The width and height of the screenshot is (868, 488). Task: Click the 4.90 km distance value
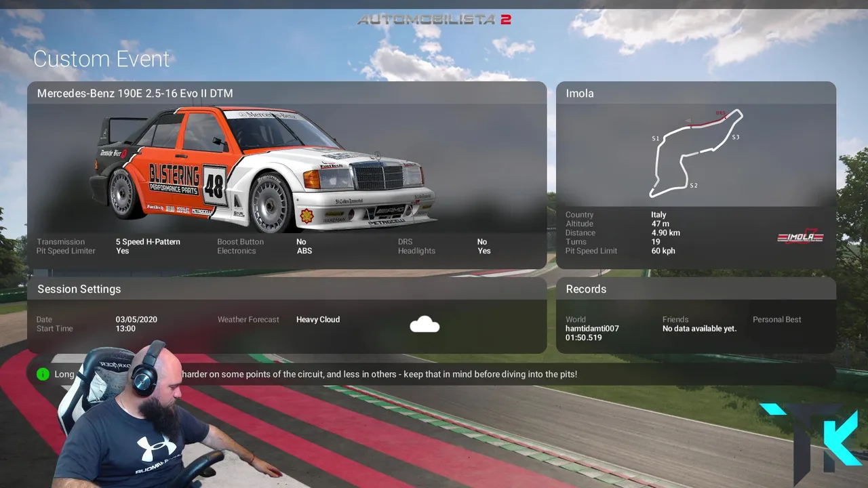(x=665, y=232)
